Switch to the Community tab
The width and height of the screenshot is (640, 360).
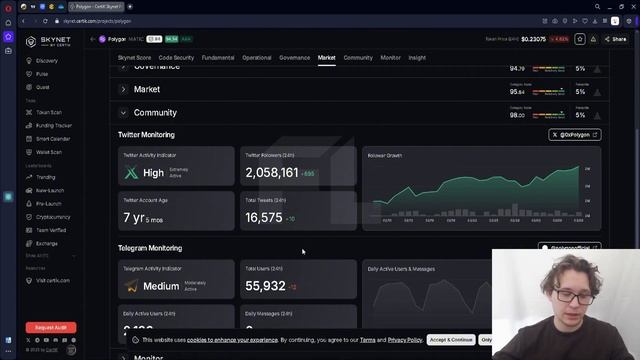(x=358, y=58)
